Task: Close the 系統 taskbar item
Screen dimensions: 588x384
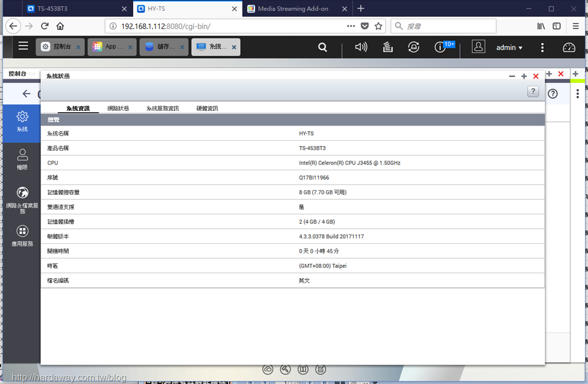Action: click(x=234, y=47)
